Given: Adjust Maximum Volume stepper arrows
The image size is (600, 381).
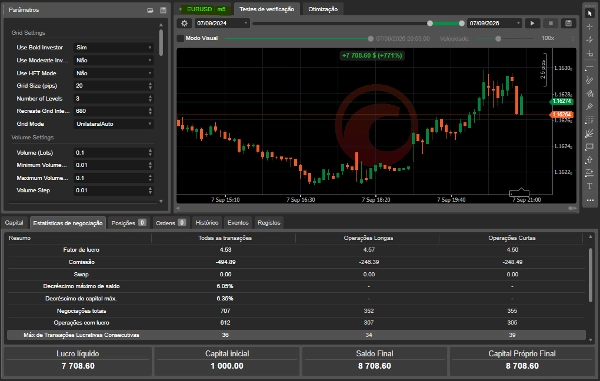Looking at the screenshot, I should click(150, 178).
